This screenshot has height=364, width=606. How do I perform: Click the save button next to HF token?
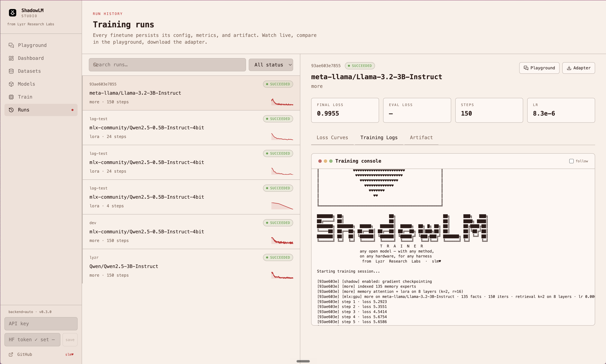[x=70, y=340]
